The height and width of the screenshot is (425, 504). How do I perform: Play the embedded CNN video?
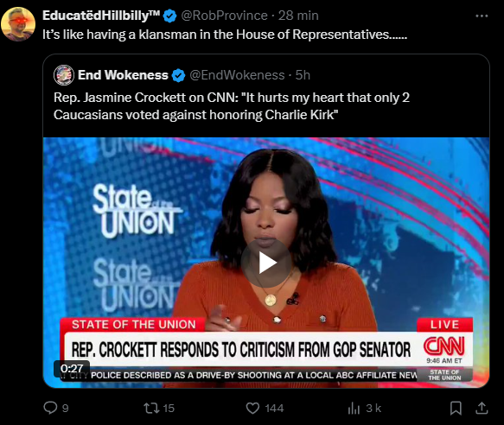tap(266, 263)
